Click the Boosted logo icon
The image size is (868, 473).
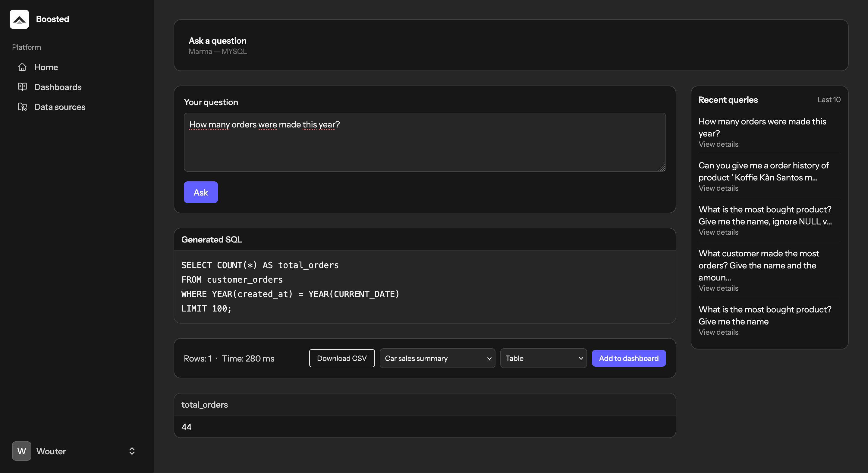19,19
